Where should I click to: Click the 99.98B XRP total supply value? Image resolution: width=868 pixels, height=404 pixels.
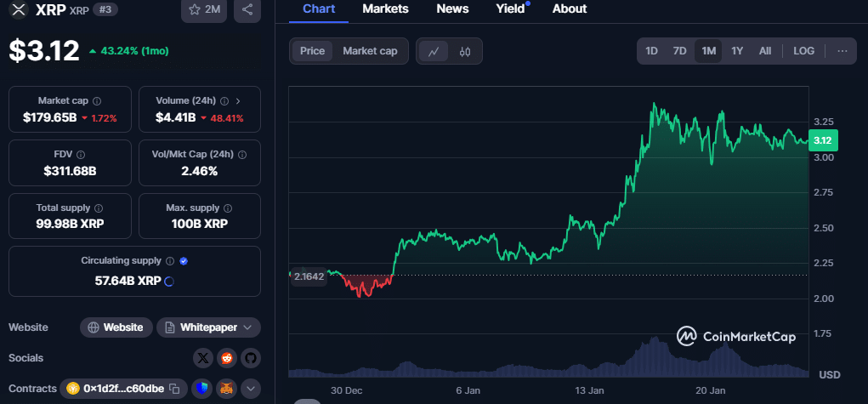tap(70, 224)
